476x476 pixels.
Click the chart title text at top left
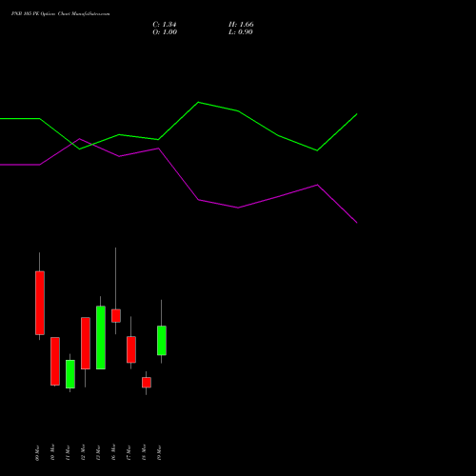click(x=60, y=14)
